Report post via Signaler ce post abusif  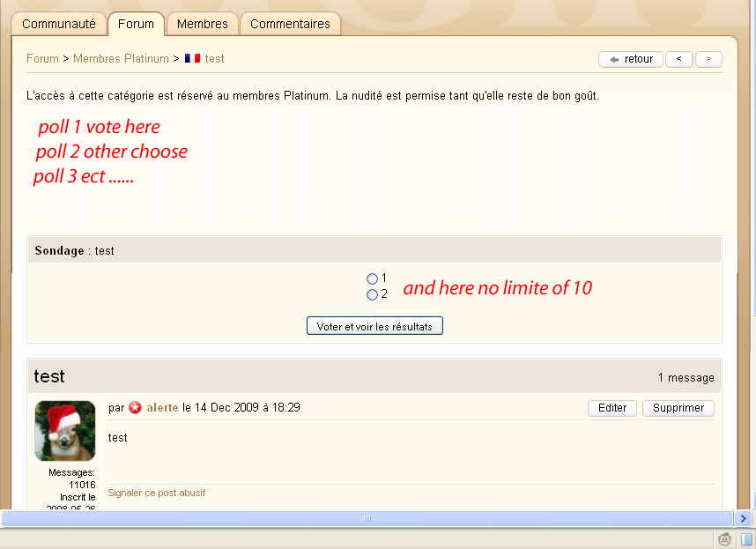157,493
